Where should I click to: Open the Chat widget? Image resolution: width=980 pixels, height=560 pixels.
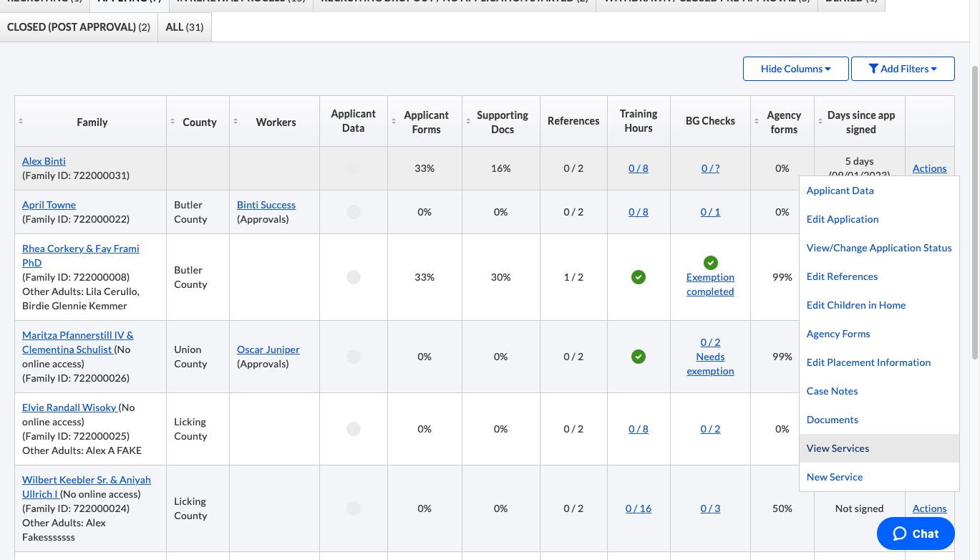[916, 534]
